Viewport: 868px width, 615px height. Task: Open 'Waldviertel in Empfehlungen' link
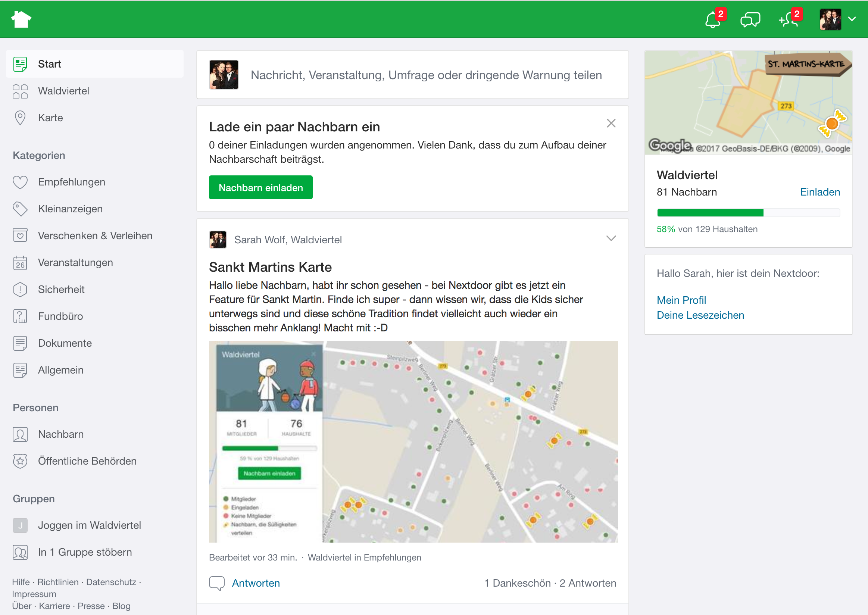364,558
